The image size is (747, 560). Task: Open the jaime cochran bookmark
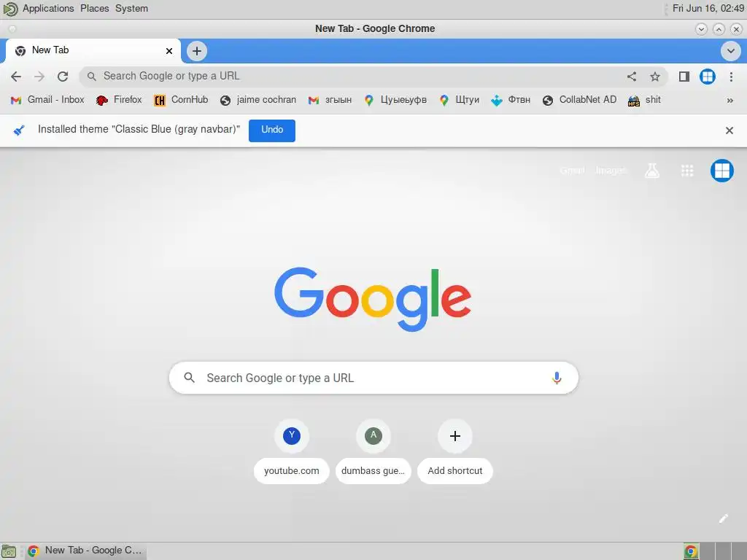click(x=258, y=100)
